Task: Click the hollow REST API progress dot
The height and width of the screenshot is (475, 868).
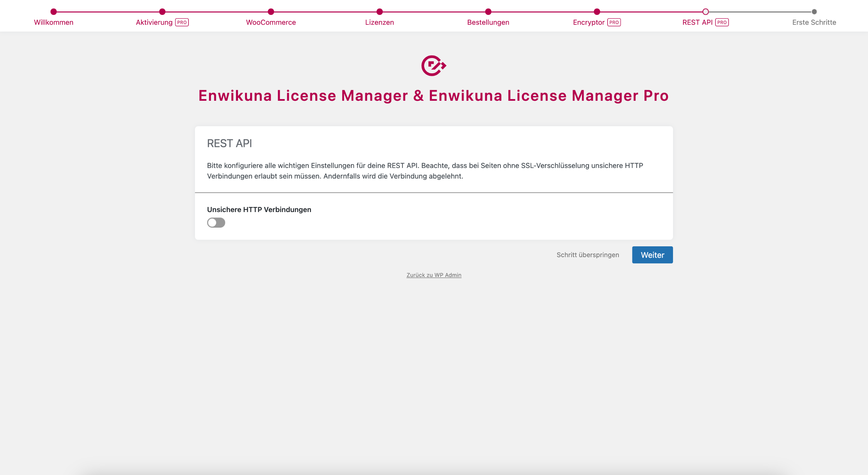Action: 706,12
